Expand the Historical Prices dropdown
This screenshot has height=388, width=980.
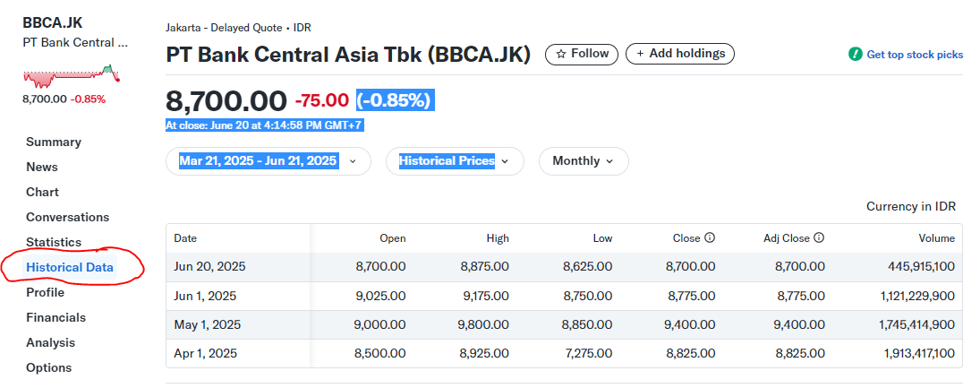(455, 161)
